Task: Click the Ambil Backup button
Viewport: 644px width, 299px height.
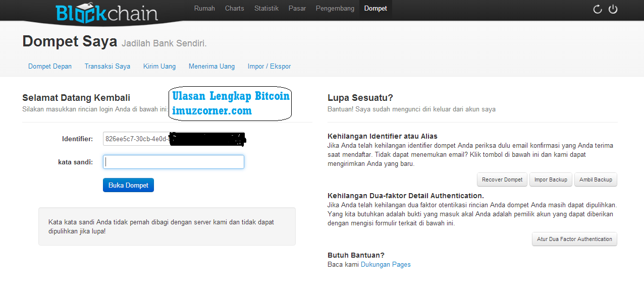Action: [x=596, y=180]
